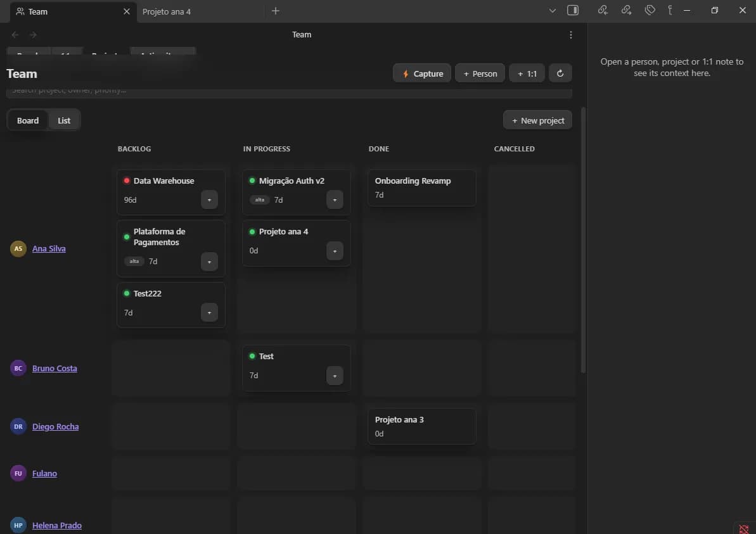
Task: Switch to the Projeto ana 4 tab
Action: click(167, 11)
